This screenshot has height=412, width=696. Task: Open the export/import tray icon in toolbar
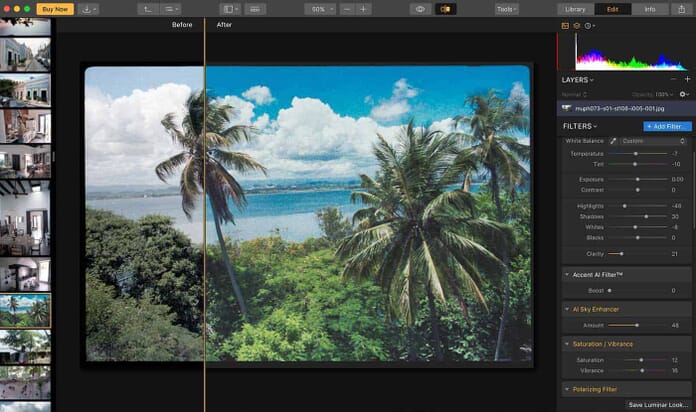(x=88, y=9)
